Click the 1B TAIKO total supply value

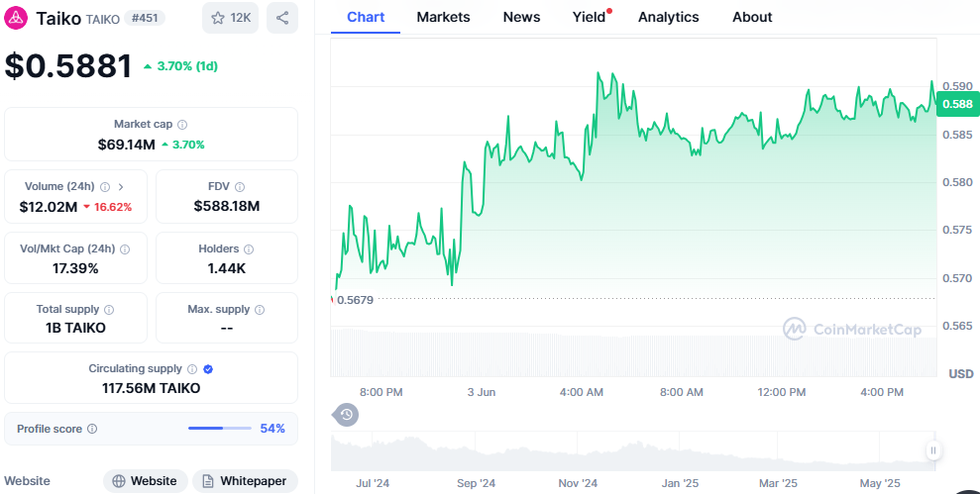click(75, 328)
